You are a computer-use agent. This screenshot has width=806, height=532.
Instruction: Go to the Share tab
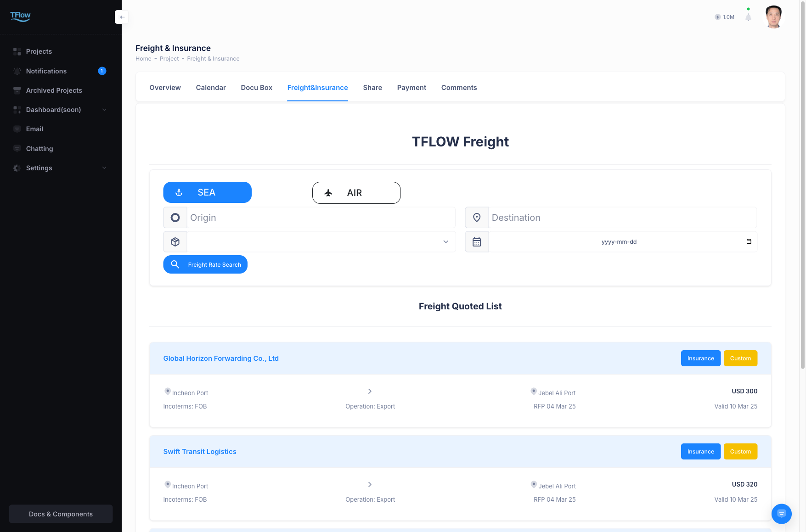[x=372, y=88]
